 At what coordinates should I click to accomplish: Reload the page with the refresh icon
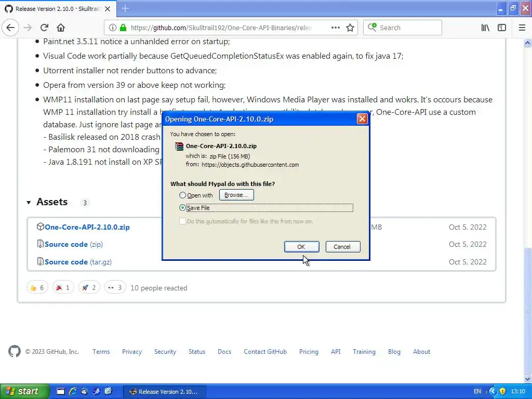44,28
